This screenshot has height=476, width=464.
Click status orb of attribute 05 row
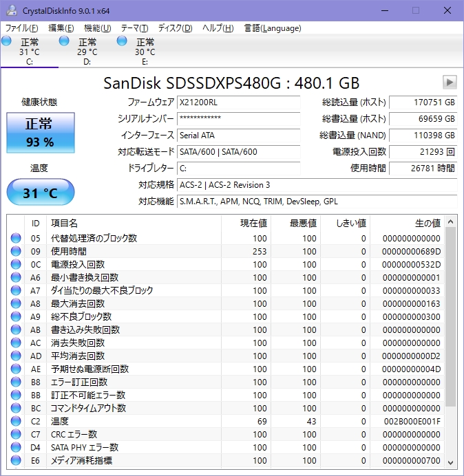[x=16, y=238]
